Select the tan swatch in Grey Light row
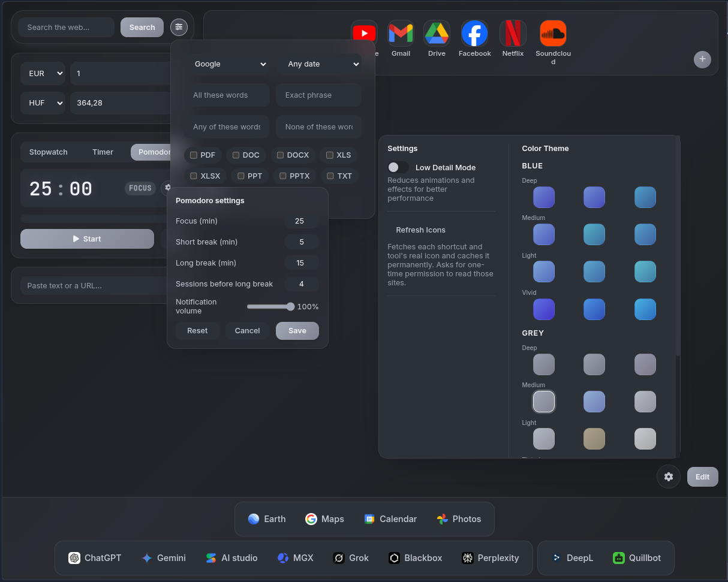 [x=594, y=439]
